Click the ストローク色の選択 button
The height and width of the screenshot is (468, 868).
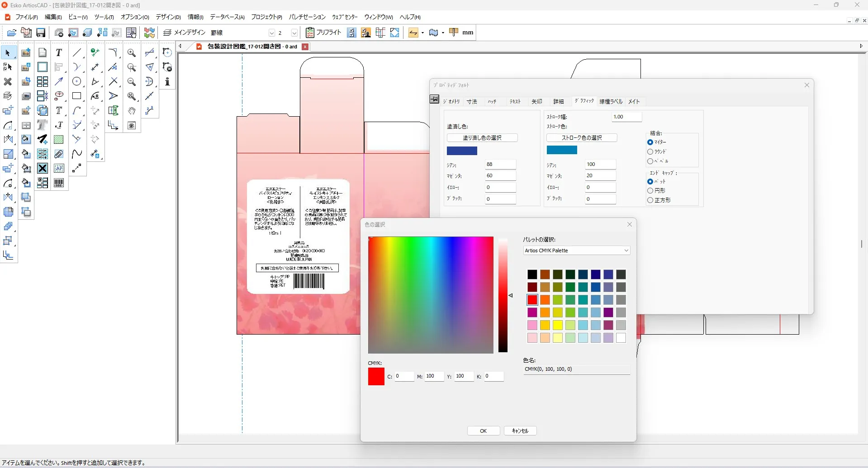click(582, 137)
